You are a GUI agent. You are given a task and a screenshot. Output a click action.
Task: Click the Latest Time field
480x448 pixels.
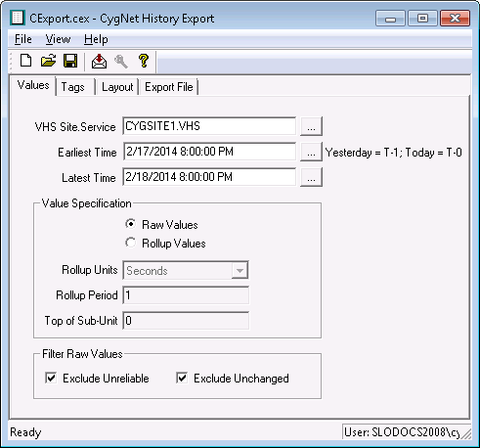click(209, 177)
